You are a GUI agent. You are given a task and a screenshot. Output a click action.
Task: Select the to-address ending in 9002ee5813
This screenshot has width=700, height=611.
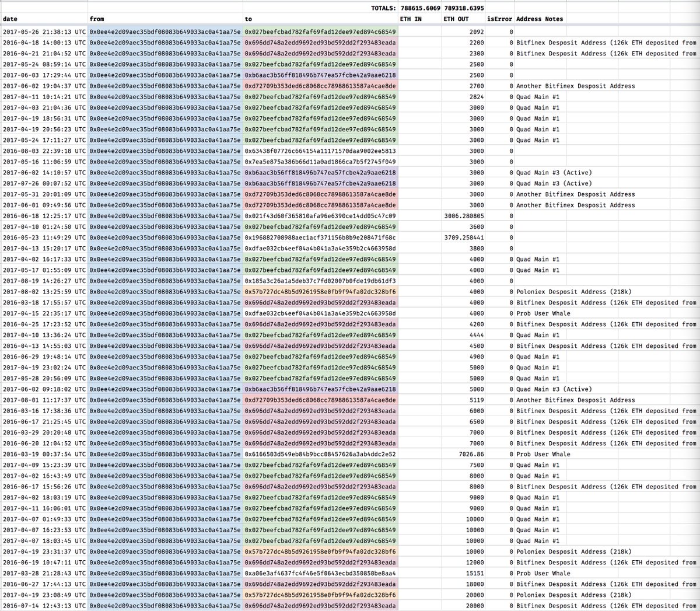tap(320, 151)
